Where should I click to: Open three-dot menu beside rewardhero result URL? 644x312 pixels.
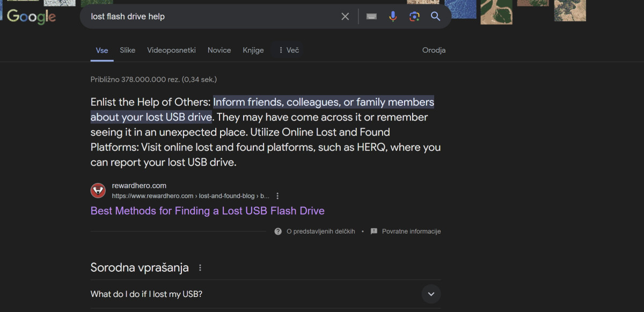coord(277,196)
